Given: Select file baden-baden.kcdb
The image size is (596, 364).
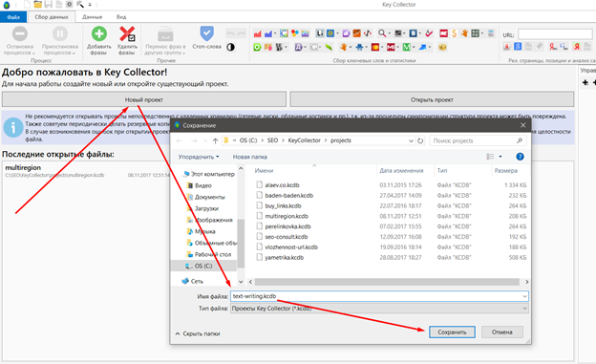Looking at the screenshot, I should coord(288,196).
